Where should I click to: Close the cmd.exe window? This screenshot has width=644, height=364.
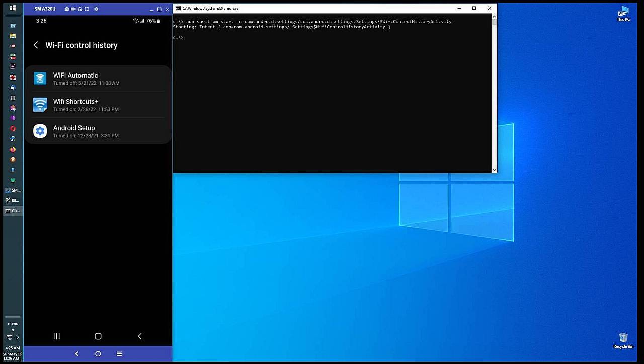[489, 8]
